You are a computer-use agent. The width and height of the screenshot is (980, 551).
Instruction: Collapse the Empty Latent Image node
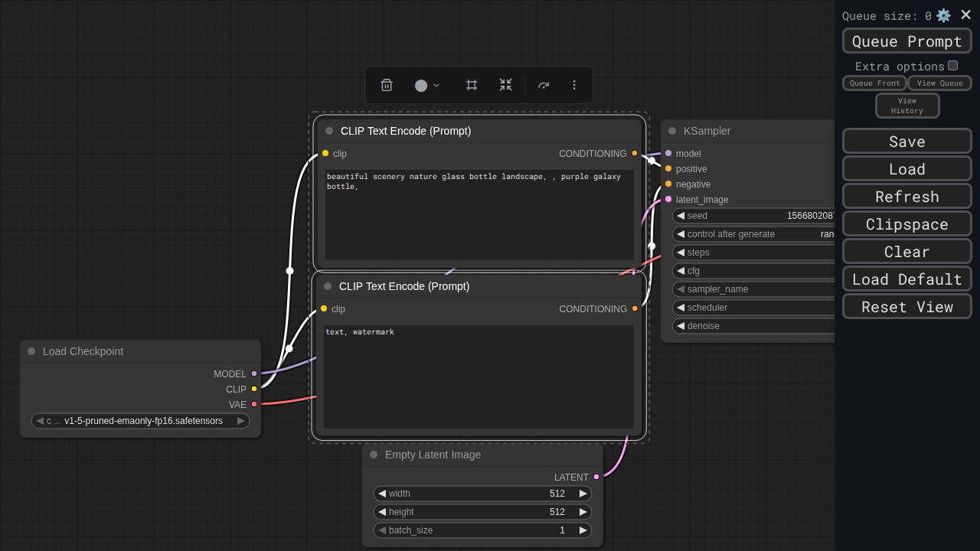(x=374, y=455)
